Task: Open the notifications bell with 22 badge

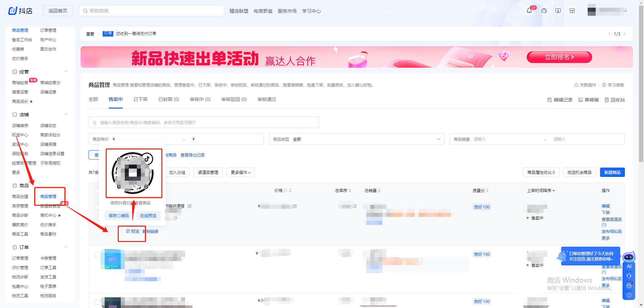Action: click(529, 11)
